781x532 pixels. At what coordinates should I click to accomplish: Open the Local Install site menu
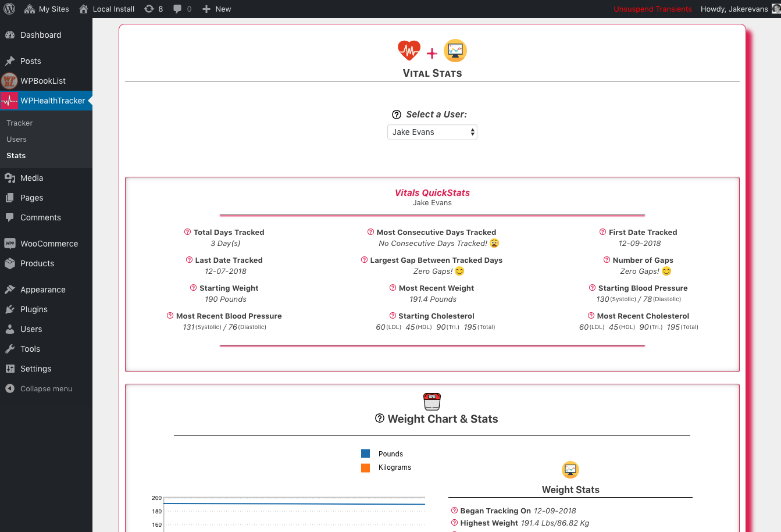(x=106, y=9)
